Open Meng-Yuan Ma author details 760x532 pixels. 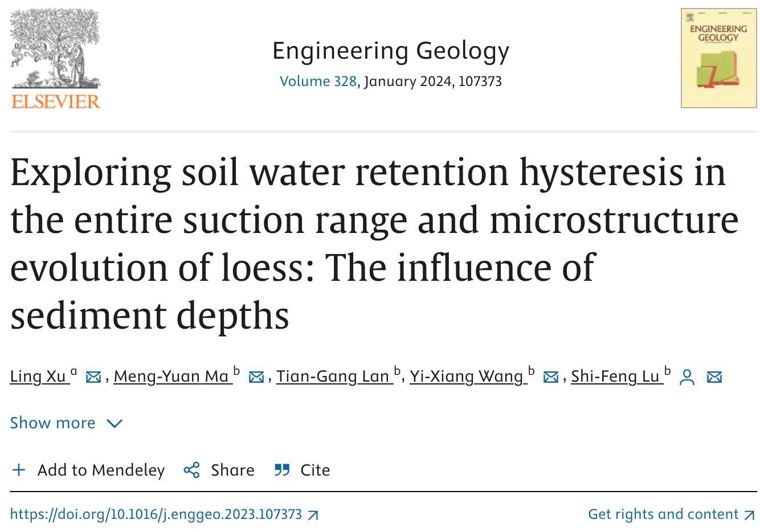click(x=171, y=377)
